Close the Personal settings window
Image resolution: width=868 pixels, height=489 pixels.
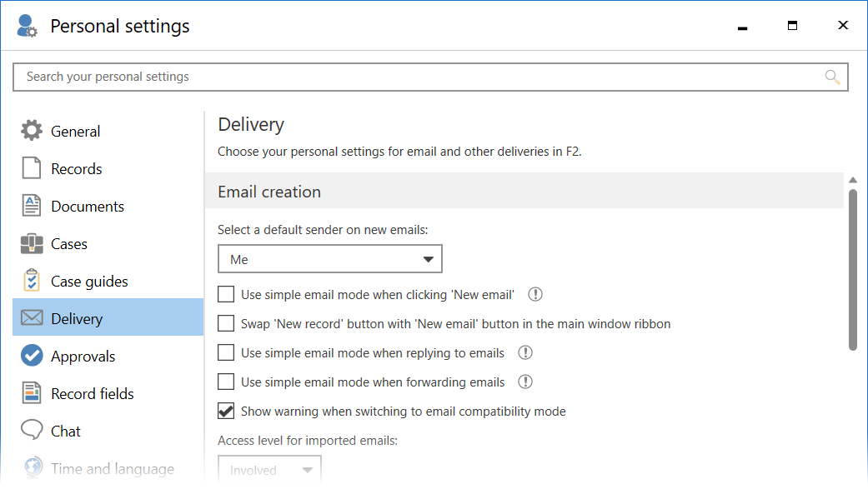tap(843, 25)
